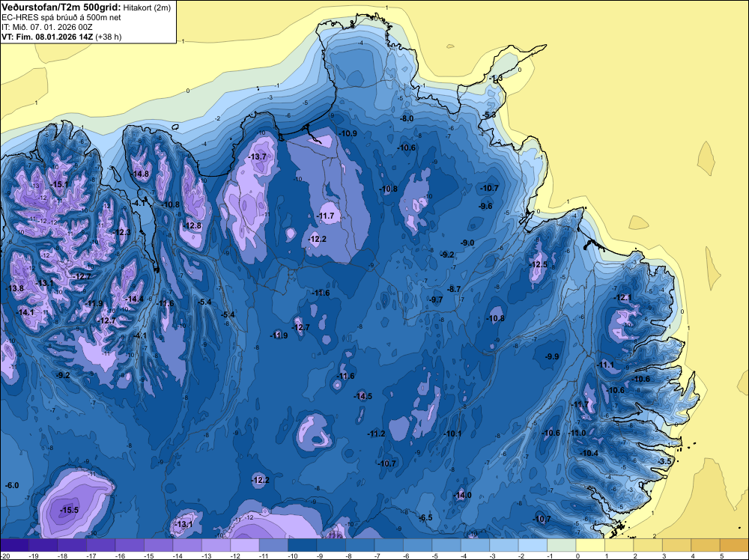749x560 pixels.
Task: Click the -10.9 temperature label
Action: 348,133
